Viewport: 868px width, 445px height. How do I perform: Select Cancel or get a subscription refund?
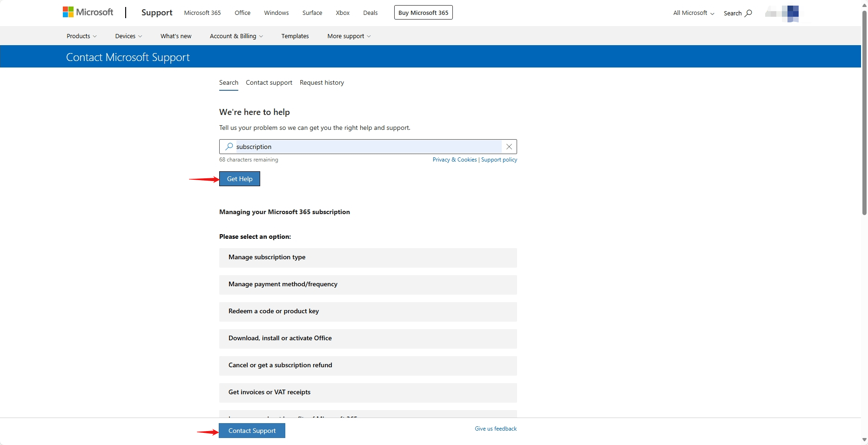pos(368,365)
